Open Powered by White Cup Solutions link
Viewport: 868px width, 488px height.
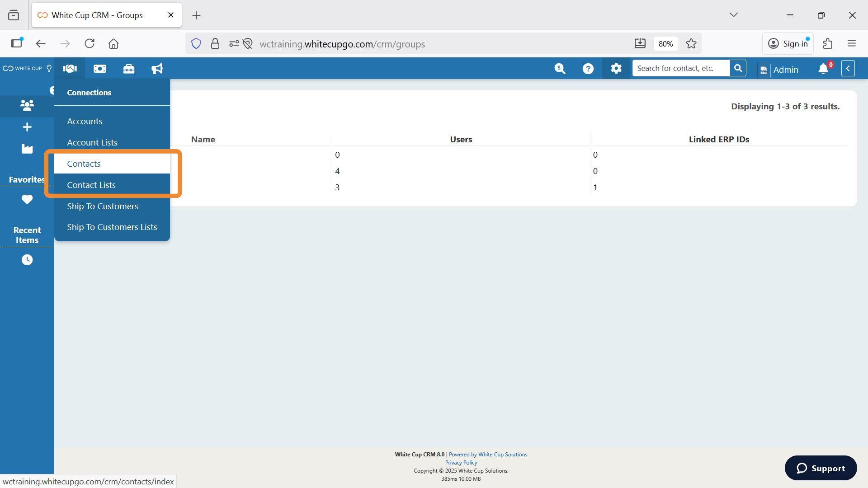pyautogui.click(x=488, y=455)
